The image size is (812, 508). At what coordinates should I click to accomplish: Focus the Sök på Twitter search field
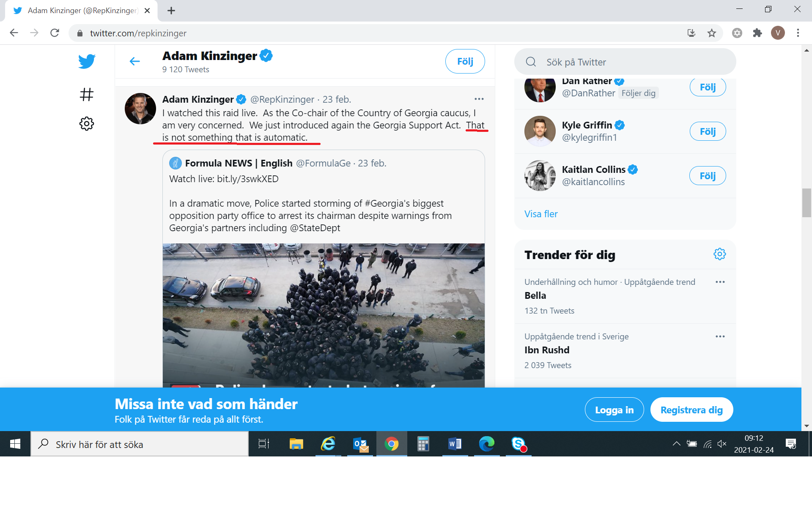(x=625, y=62)
